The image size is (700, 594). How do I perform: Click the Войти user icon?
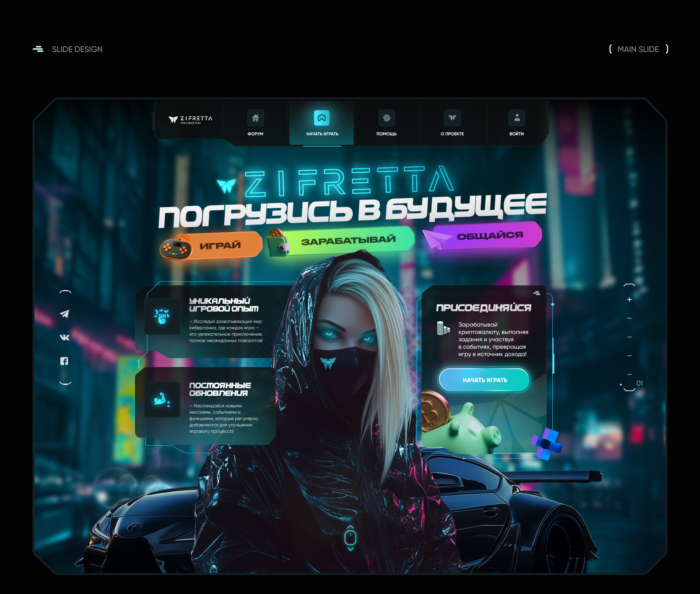[x=517, y=118]
